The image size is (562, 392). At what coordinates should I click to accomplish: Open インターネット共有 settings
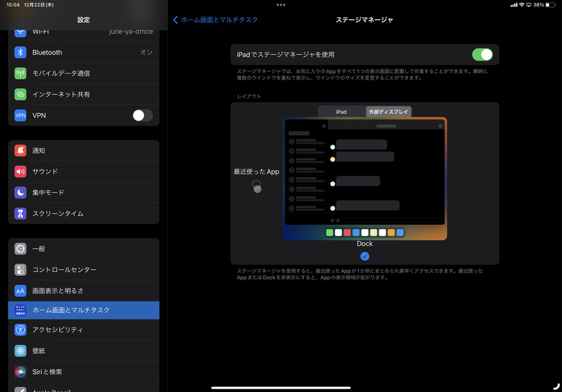point(84,94)
